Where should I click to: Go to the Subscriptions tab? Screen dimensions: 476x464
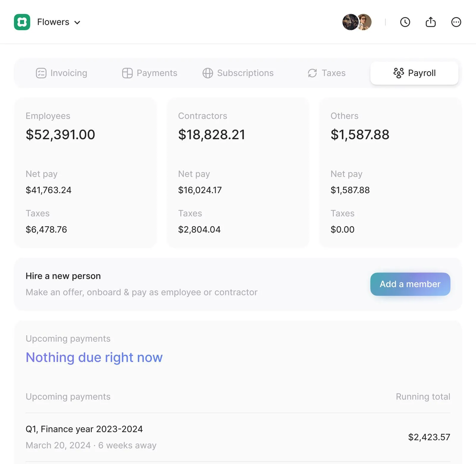(x=238, y=73)
